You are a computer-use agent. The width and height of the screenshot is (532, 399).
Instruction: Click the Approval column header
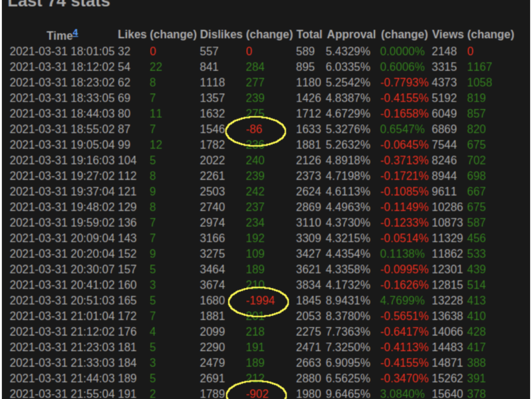352,34
